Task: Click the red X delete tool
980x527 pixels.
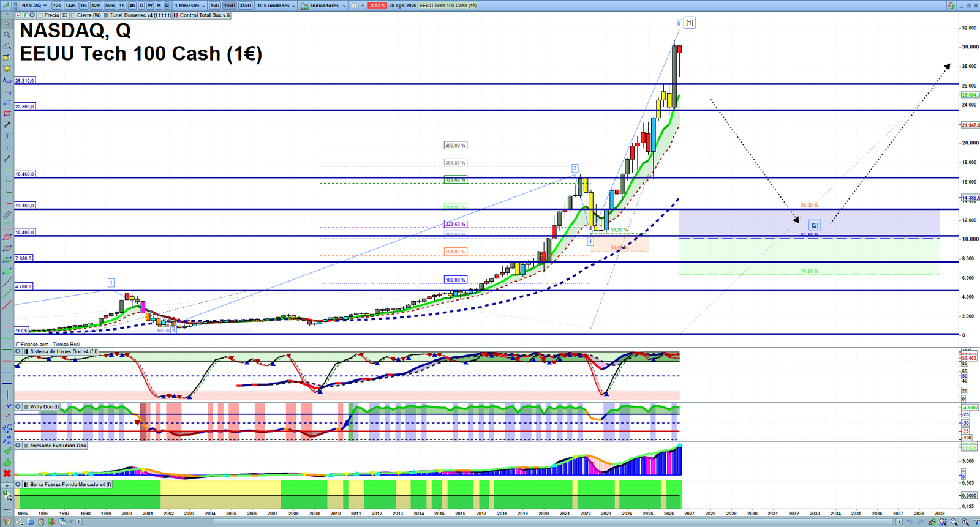Action: click(x=7, y=473)
